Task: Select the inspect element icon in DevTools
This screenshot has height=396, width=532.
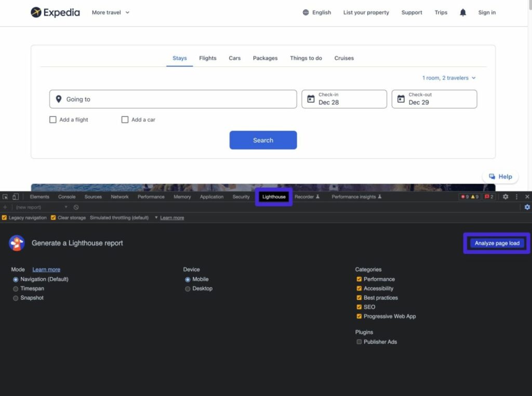Action: click(x=5, y=197)
